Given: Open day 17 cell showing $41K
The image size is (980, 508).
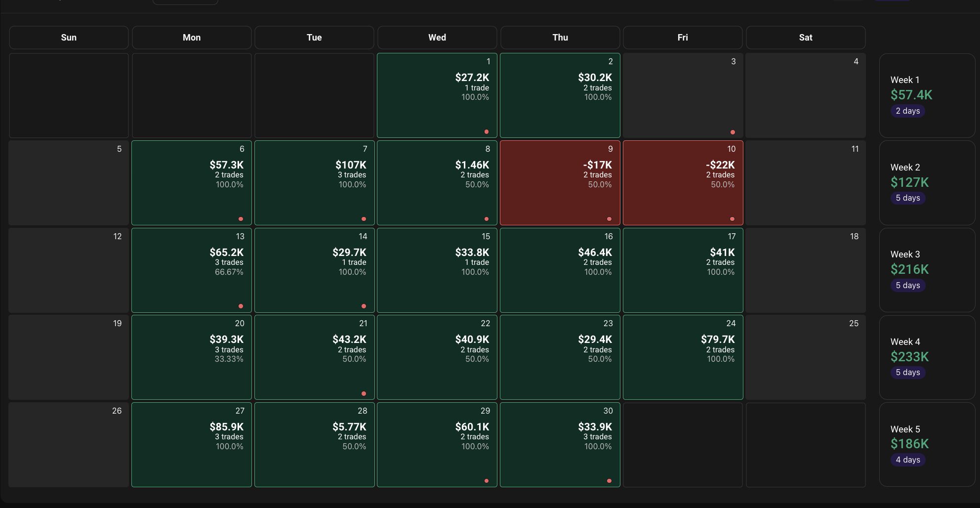Looking at the screenshot, I should (x=683, y=270).
